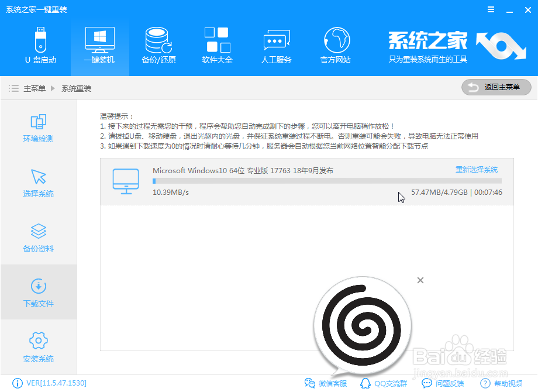Screen dimensions: 538x392
Task: Open the hamburger menu in title bar
Action: (x=490, y=9)
